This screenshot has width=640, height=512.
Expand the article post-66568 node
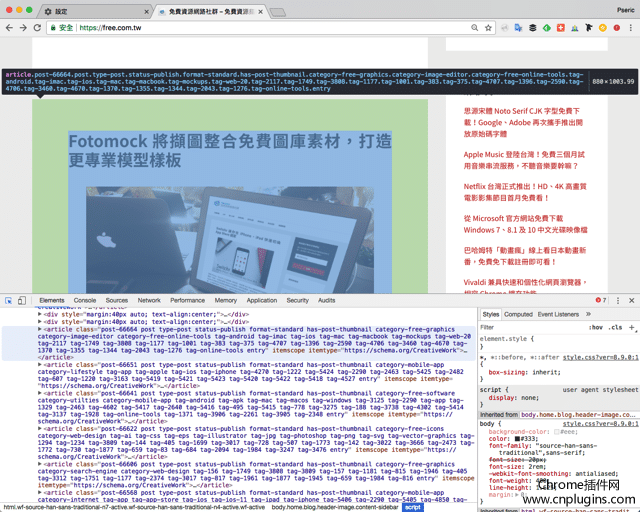coord(40,492)
